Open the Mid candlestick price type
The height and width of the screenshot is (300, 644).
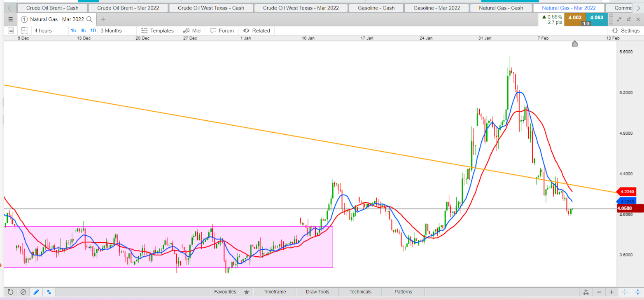point(186,30)
